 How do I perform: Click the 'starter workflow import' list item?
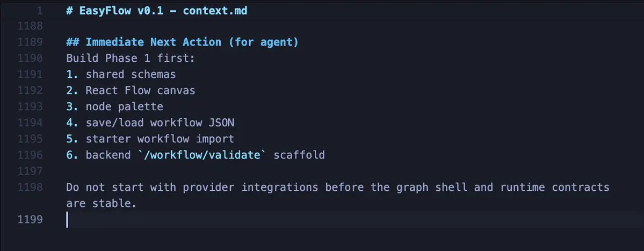(160, 139)
